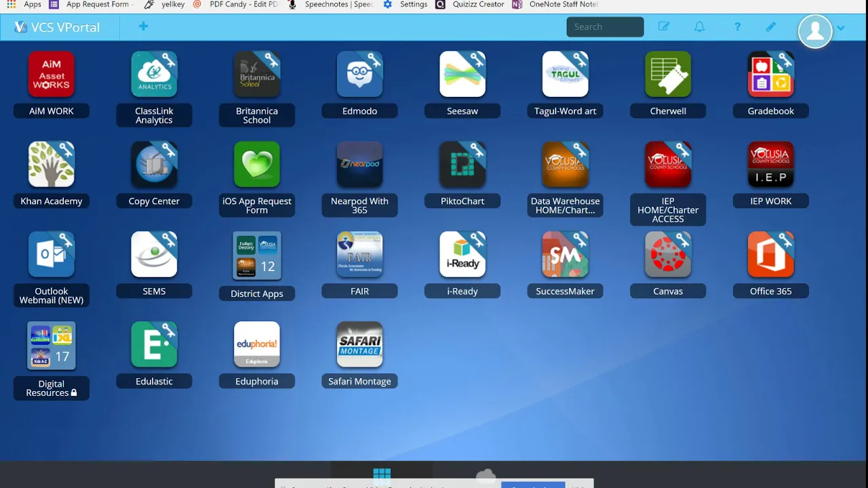Open the OneNote Staff Notebook bookmark
The width and height of the screenshot is (868, 488).
(x=555, y=4)
